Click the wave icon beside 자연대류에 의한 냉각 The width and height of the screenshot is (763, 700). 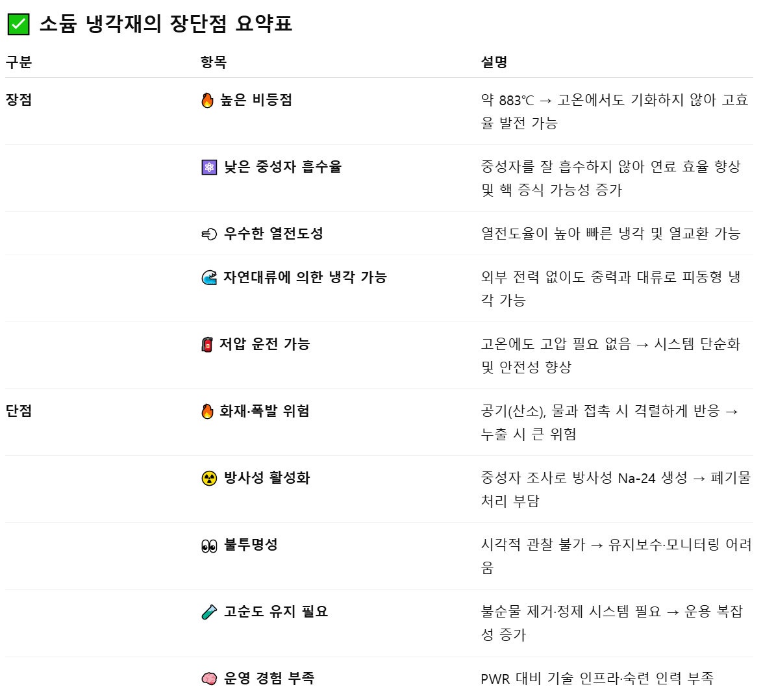(x=209, y=278)
